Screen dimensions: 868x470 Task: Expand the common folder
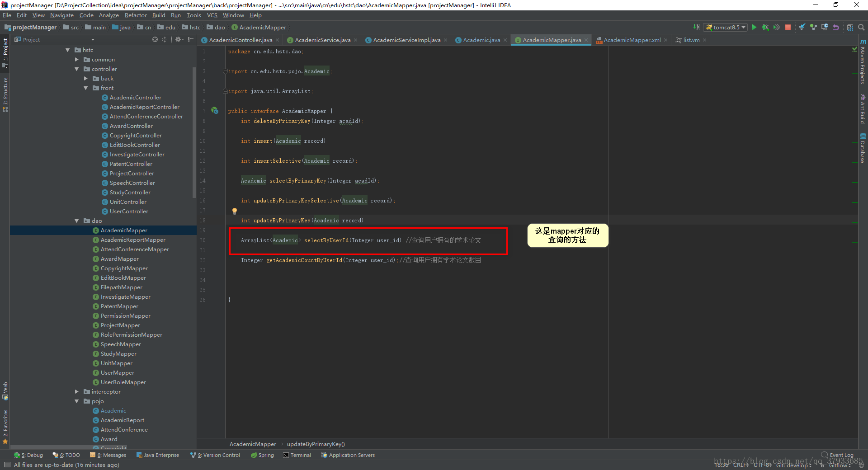[x=77, y=60]
